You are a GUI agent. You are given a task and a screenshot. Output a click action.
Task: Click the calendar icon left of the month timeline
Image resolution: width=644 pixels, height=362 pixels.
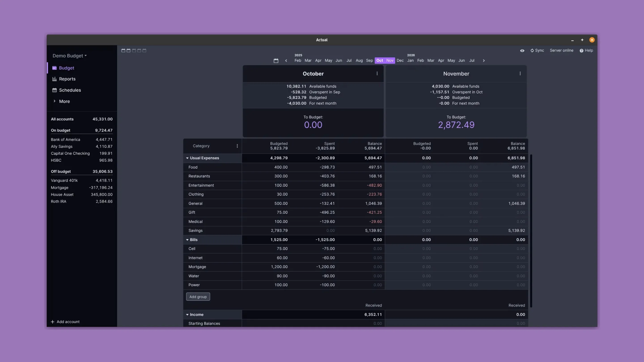coord(276,61)
